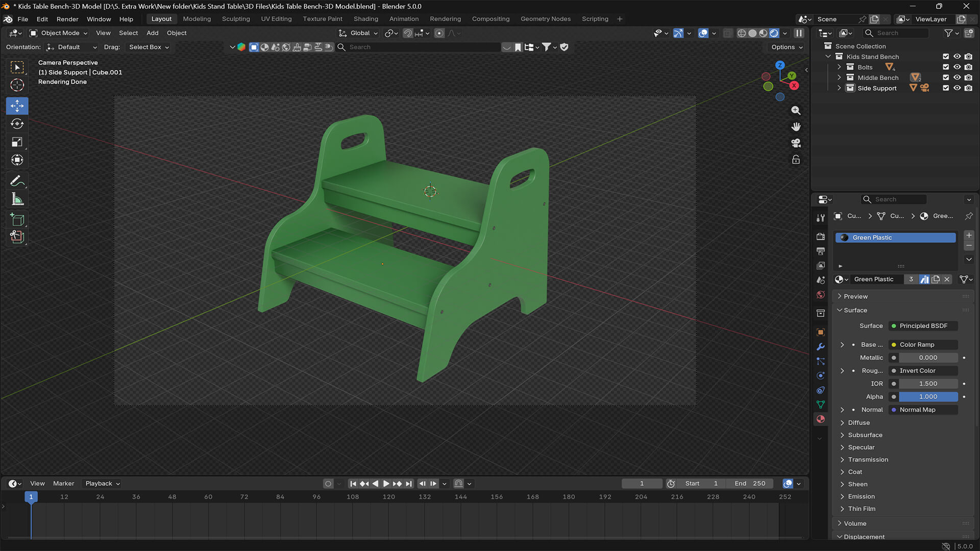This screenshot has width=980, height=551.
Task: Open the Modifiers wrench tab
Action: [820, 346]
